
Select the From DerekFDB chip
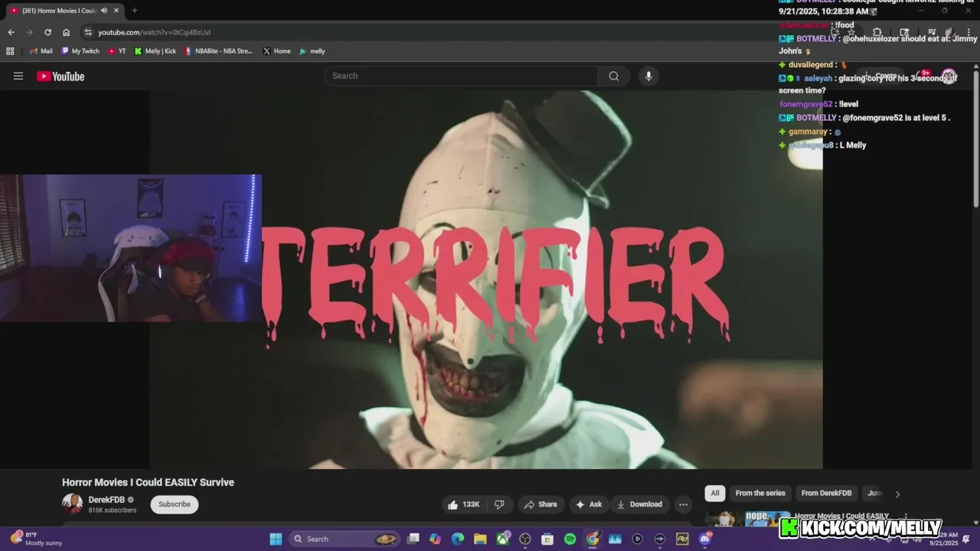826,494
